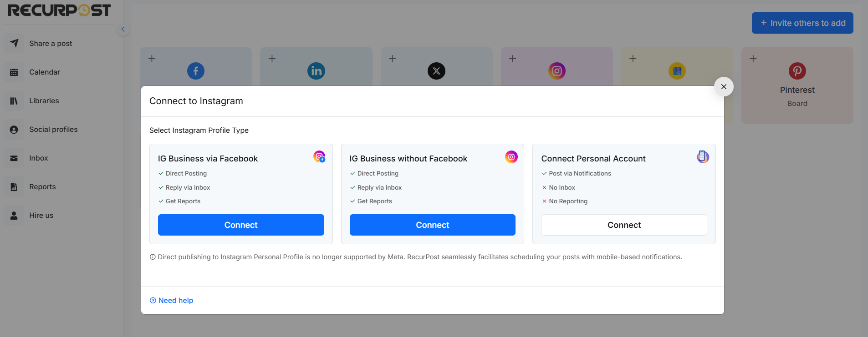
Task: Click the Pinterest logo icon
Action: click(797, 71)
